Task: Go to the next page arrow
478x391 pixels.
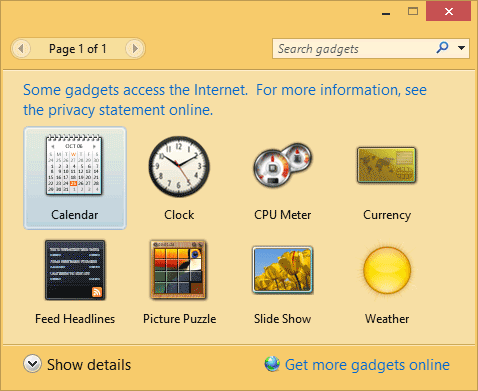Action: 135,49
